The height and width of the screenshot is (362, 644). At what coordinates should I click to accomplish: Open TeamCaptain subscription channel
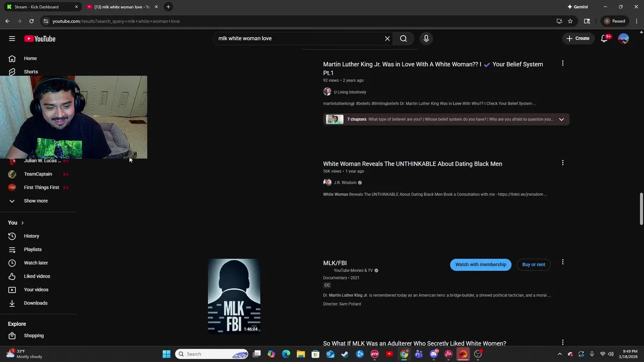[x=38, y=174]
